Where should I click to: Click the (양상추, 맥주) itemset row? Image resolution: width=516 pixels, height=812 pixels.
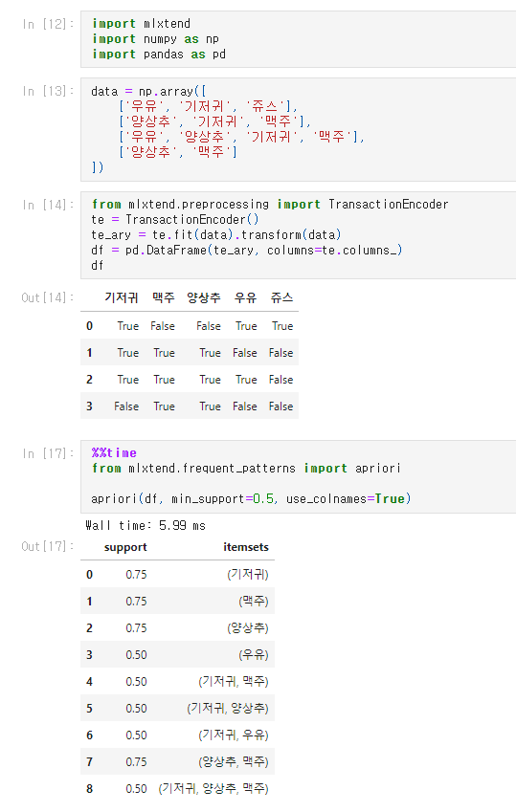[x=177, y=761]
